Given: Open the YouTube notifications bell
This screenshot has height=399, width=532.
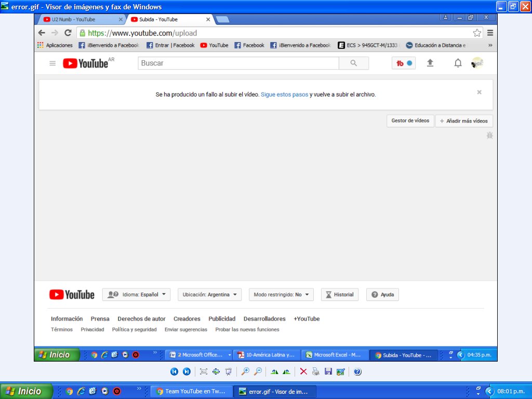Looking at the screenshot, I should (x=458, y=63).
